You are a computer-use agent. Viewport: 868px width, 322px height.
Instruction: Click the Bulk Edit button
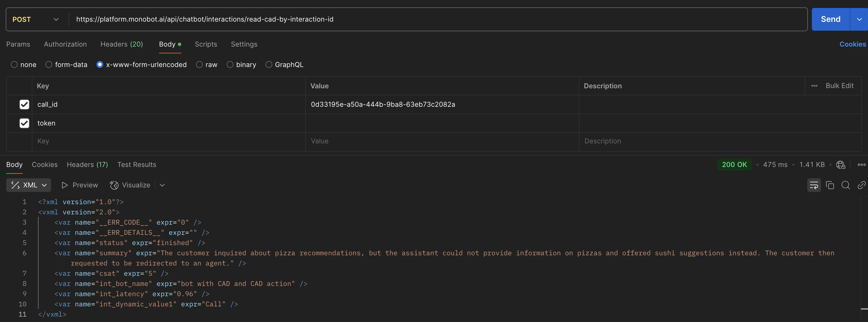click(x=839, y=86)
